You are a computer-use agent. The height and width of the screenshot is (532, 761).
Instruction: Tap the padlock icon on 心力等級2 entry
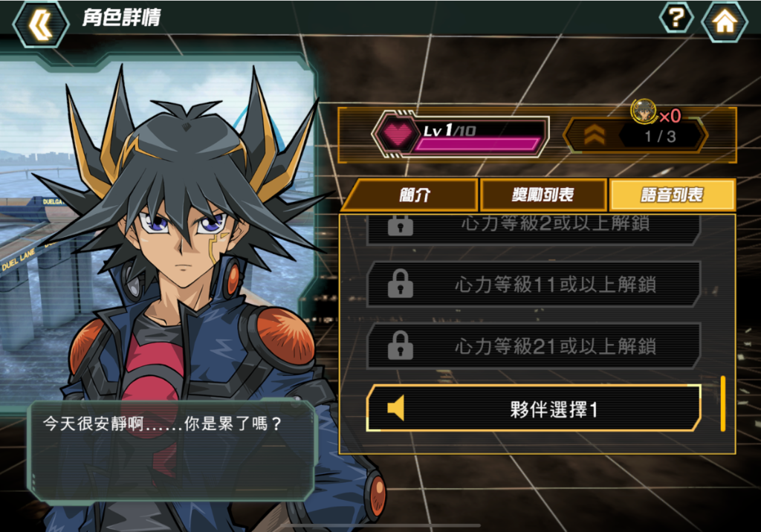(401, 226)
